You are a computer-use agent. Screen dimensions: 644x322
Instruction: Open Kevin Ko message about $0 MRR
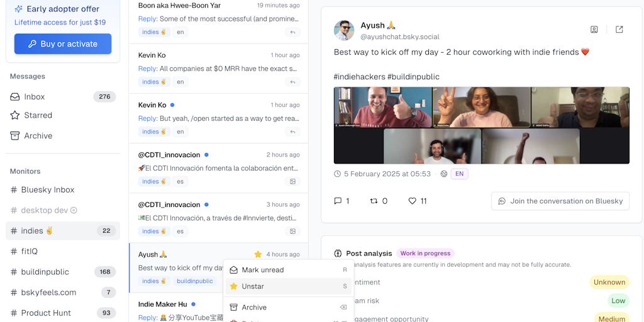pyautogui.click(x=218, y=69)
